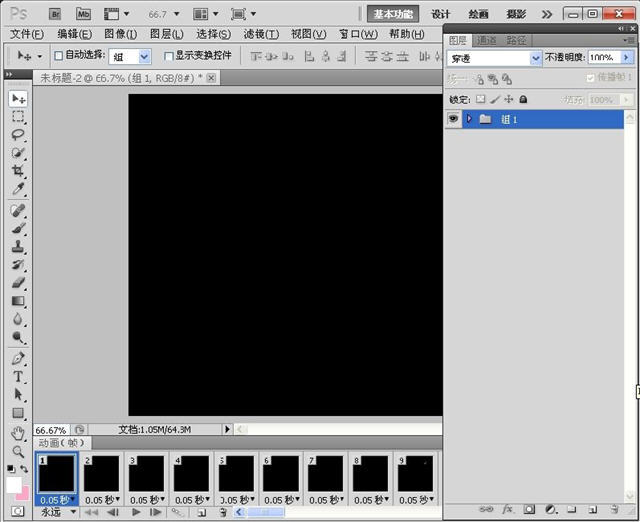Launch Adobe Bridge from the Br icon
The image size is (640, 522).
pyautogui.click(x=56, y=14)
